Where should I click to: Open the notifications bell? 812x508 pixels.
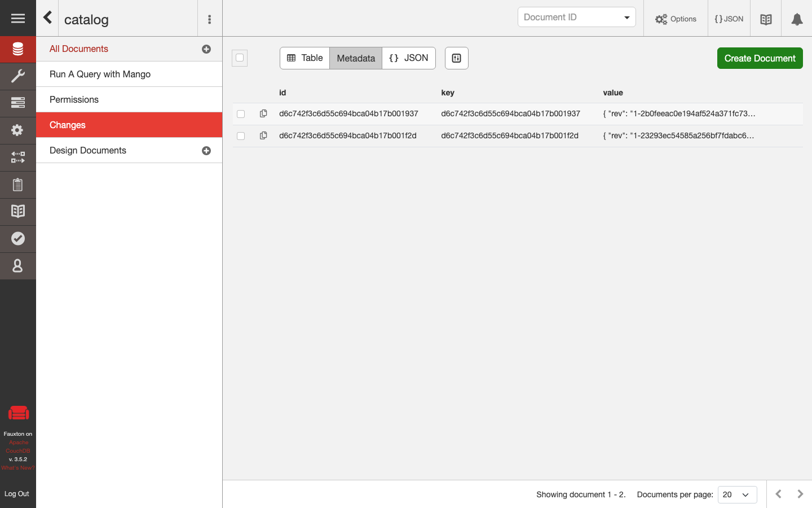pyautogui.click(x=797, y=19)
